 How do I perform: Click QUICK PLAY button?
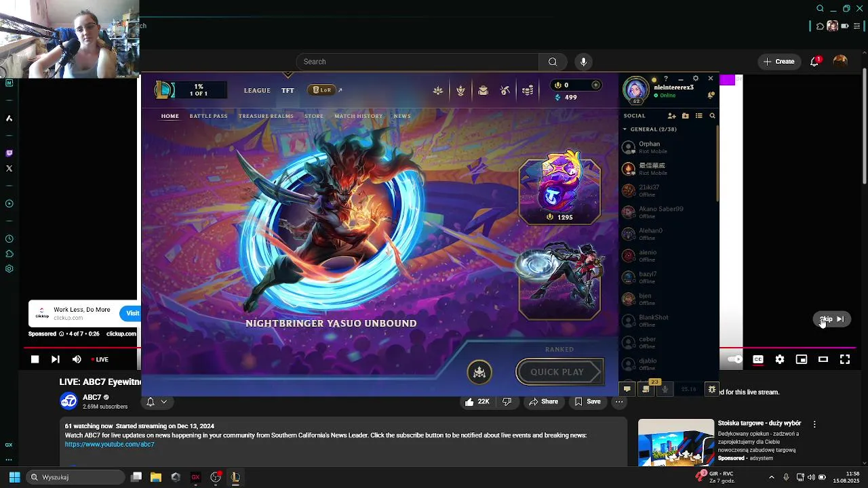pos(560,371)
